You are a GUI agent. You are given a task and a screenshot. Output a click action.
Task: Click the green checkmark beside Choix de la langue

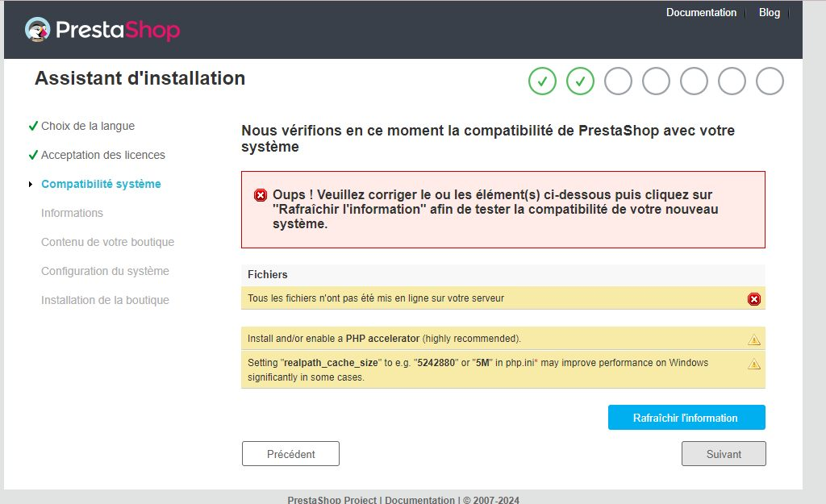point(33,126)
